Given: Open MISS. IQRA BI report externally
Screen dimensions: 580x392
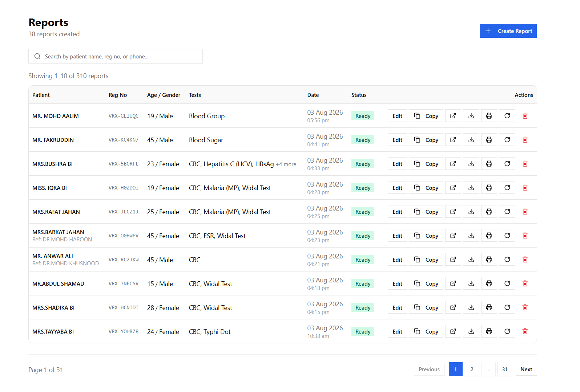Looking at the screenshot, I should coord(453,188).
